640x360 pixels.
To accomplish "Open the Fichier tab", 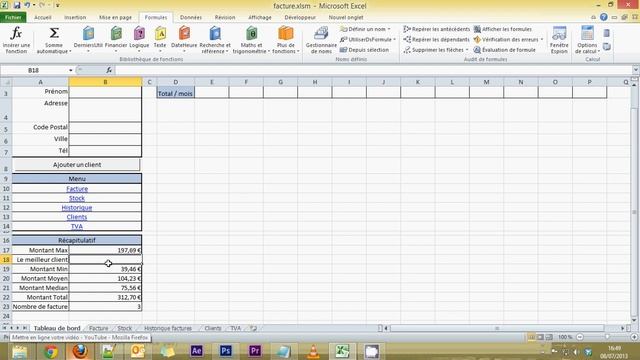I will (x=13, y=17).
